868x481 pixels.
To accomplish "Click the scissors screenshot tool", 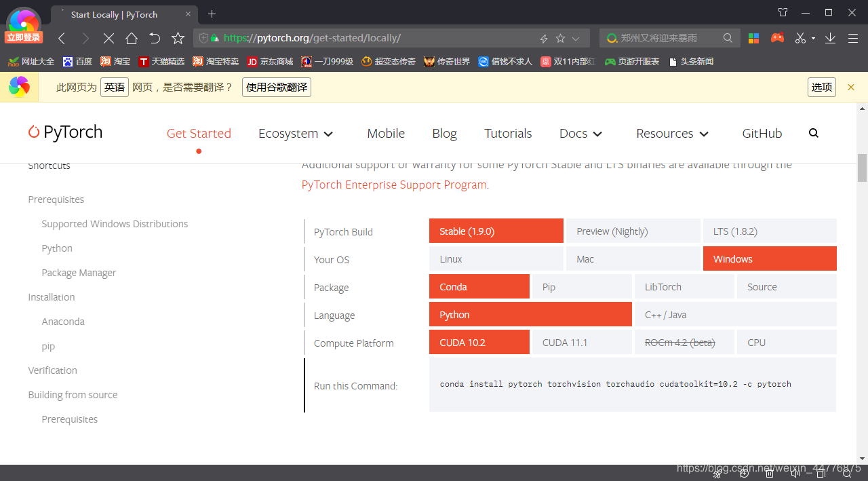I will click(x=800, y=38).
